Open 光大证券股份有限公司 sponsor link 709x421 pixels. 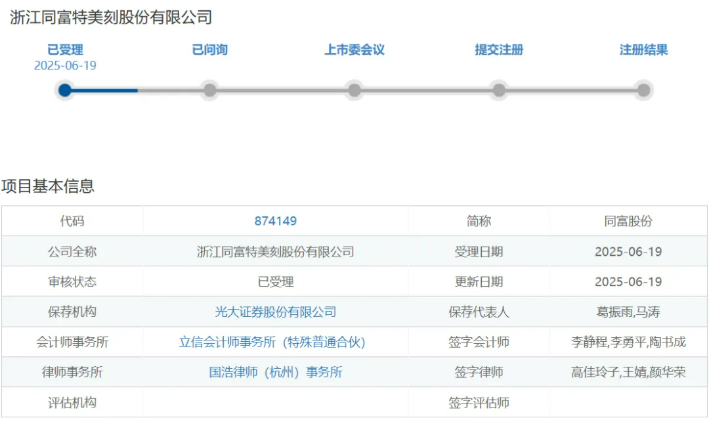(275, 312)
